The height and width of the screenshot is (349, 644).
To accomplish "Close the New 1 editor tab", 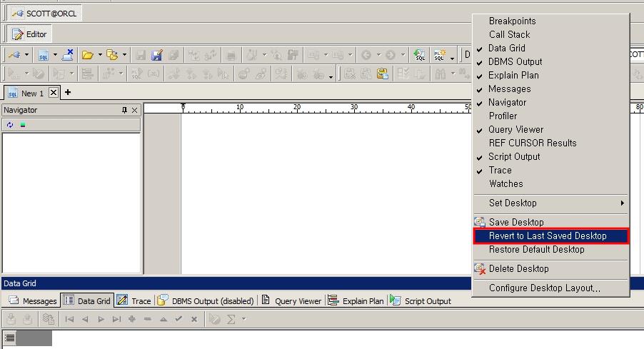I will [54, 93].
